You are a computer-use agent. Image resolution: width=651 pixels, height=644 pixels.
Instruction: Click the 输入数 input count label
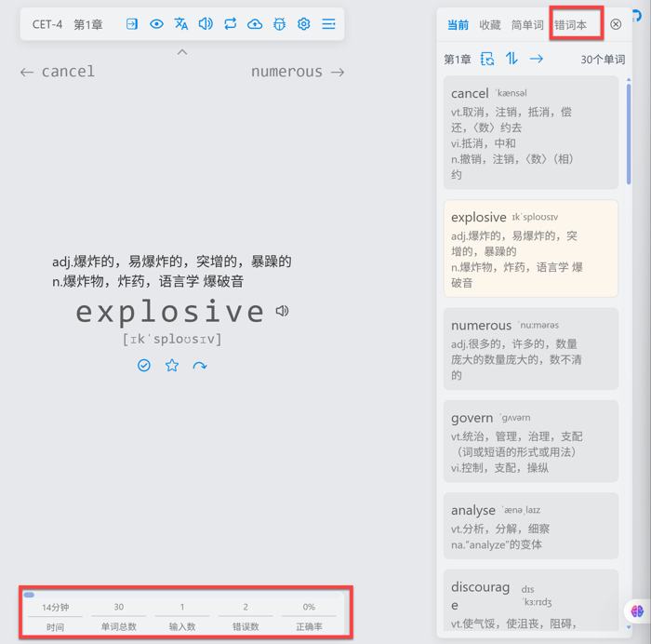pos(182,626)
